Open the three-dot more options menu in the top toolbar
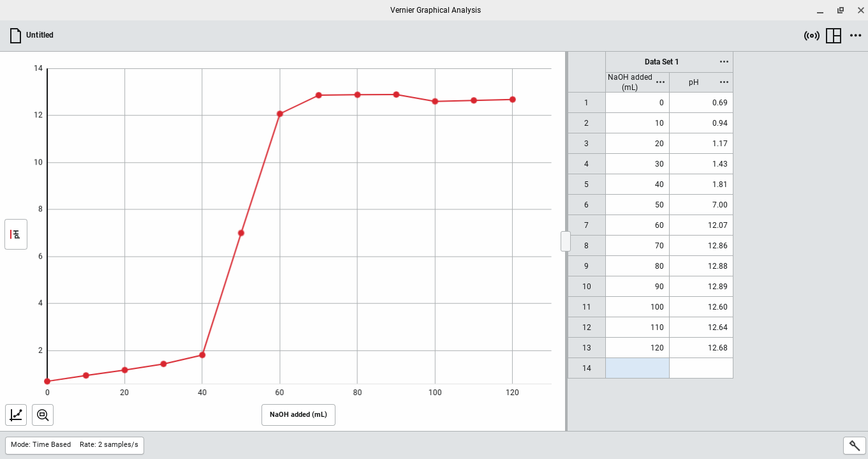 point(856,36)
